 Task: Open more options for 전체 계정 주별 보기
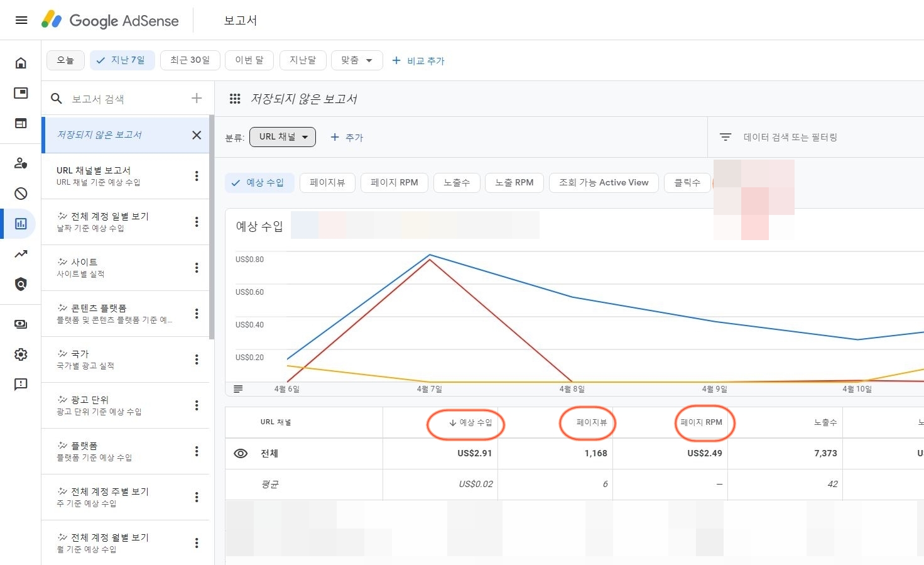(197, 497)
